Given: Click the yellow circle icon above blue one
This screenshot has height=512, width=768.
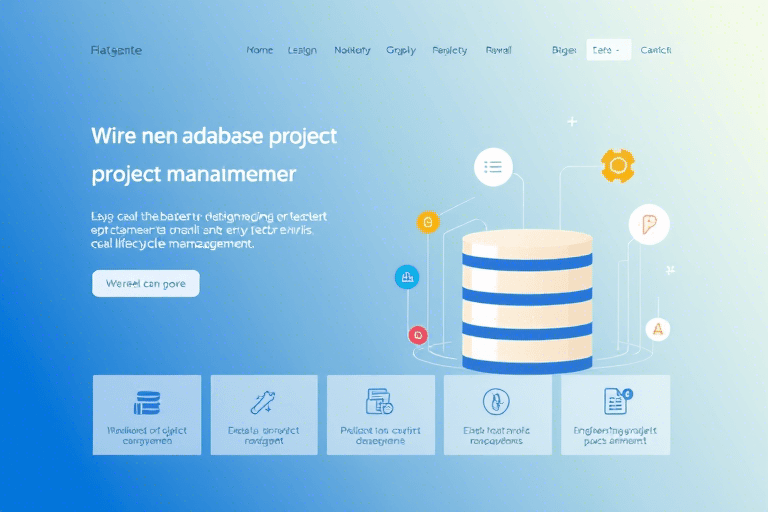Looking at the screenshot, I should click(428, 221).
